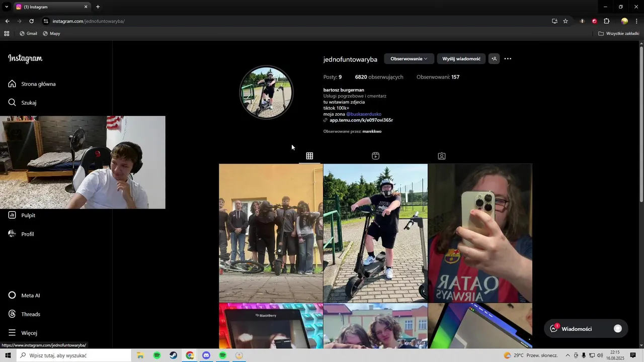Reload the Instagram page
Viewport: 644px width, 362px height.
31,21
